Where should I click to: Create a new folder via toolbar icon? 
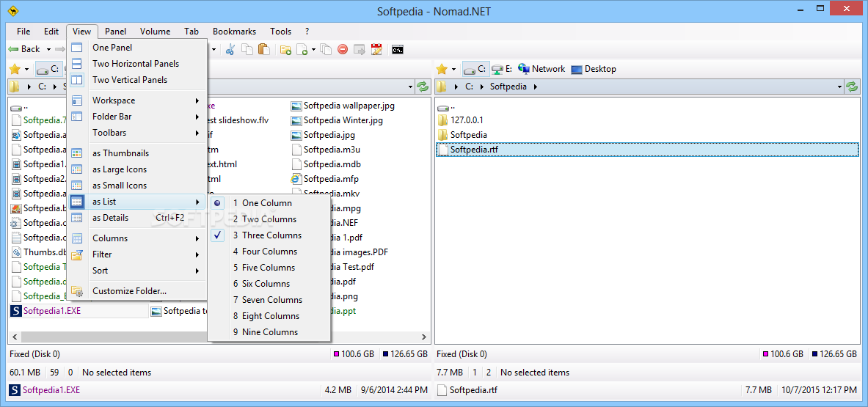point(285,49)
